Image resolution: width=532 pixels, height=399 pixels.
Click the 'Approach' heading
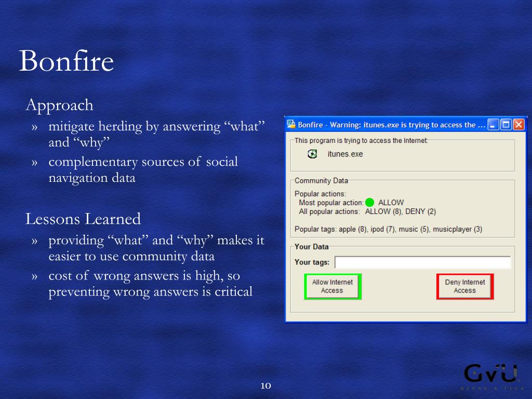point(59,105)
